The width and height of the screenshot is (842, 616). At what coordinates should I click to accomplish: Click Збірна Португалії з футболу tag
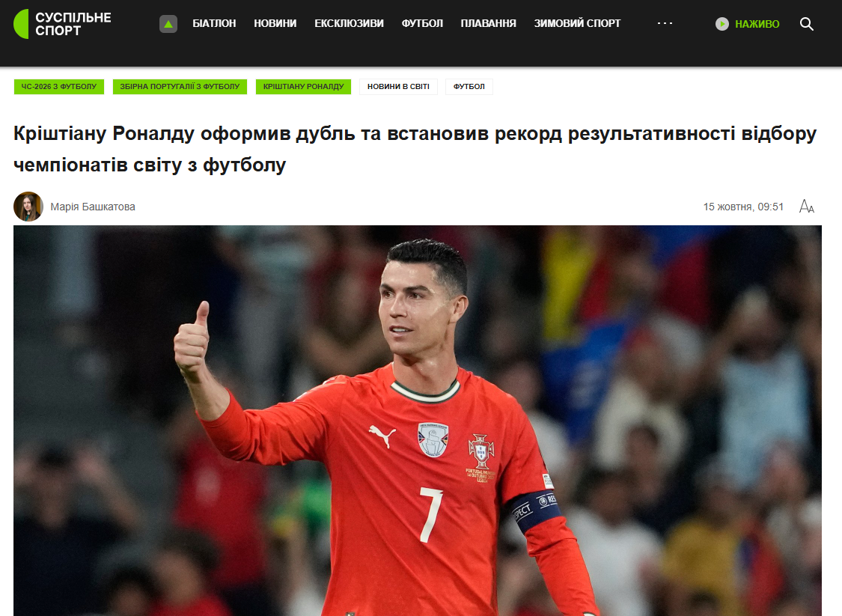click(x=180, y=87)
